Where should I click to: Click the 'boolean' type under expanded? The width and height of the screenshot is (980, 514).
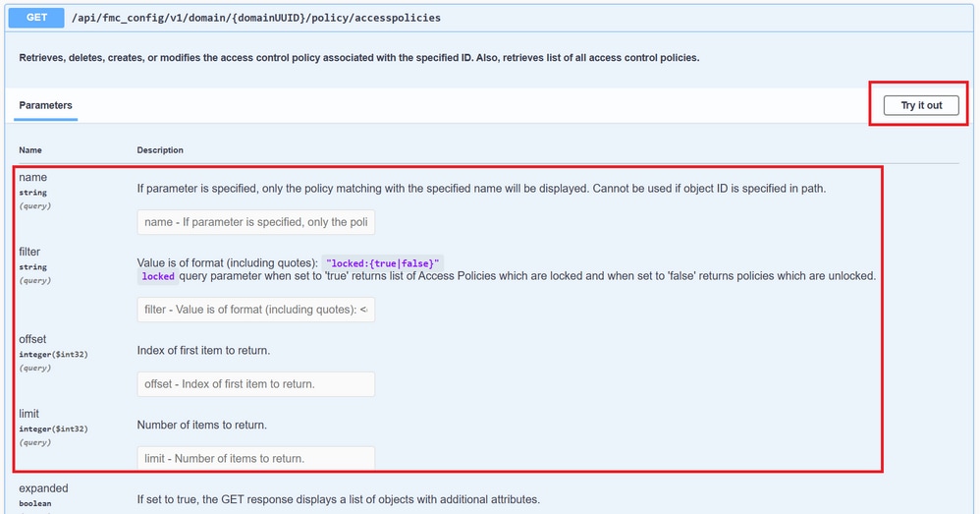click(x=35, y=503)
